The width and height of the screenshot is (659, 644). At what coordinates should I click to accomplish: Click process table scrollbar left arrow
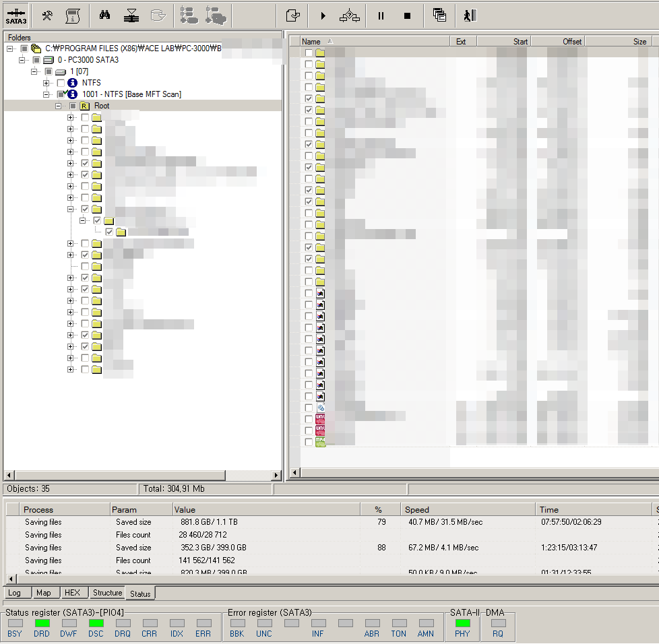(11, 579)
